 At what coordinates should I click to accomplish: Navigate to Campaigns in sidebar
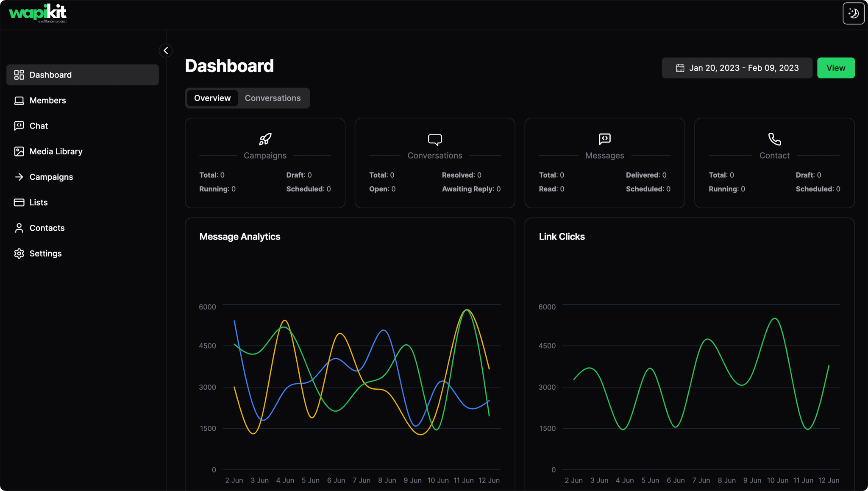coord(83,177)
